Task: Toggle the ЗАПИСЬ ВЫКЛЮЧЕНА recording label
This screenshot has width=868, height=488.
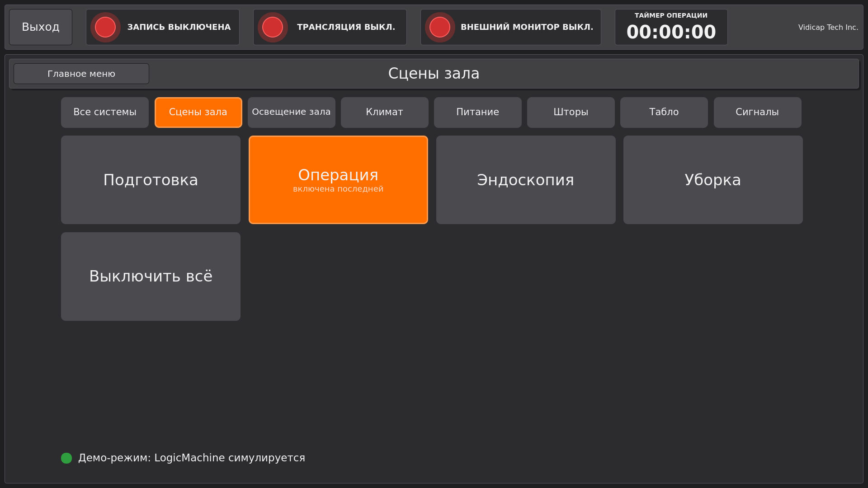Action: coord(179,27)
